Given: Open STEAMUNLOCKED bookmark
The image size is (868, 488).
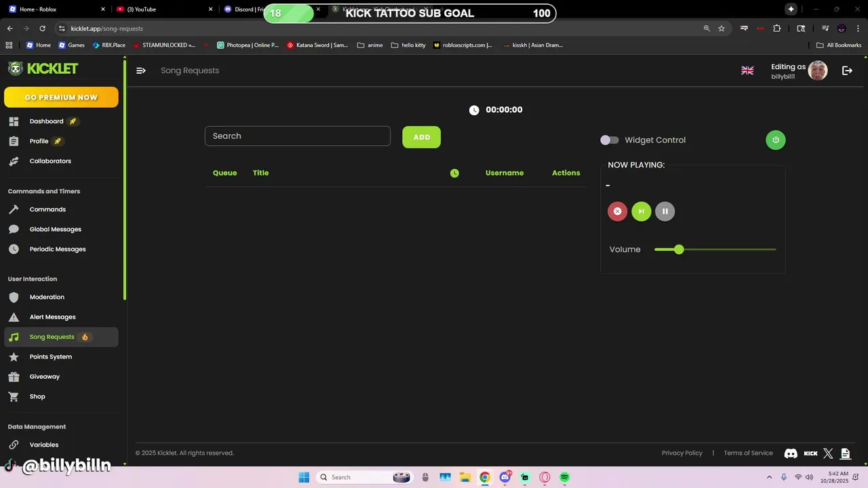Looking at the screenshot, I should coord(164,45).
